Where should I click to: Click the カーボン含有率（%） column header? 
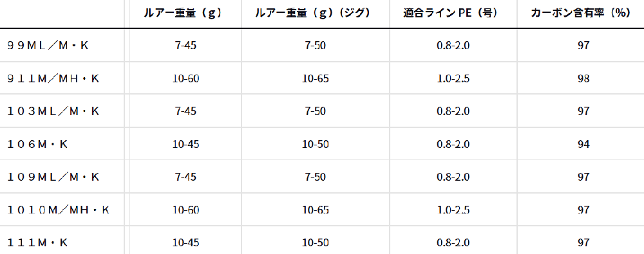[x=580, y=13]
